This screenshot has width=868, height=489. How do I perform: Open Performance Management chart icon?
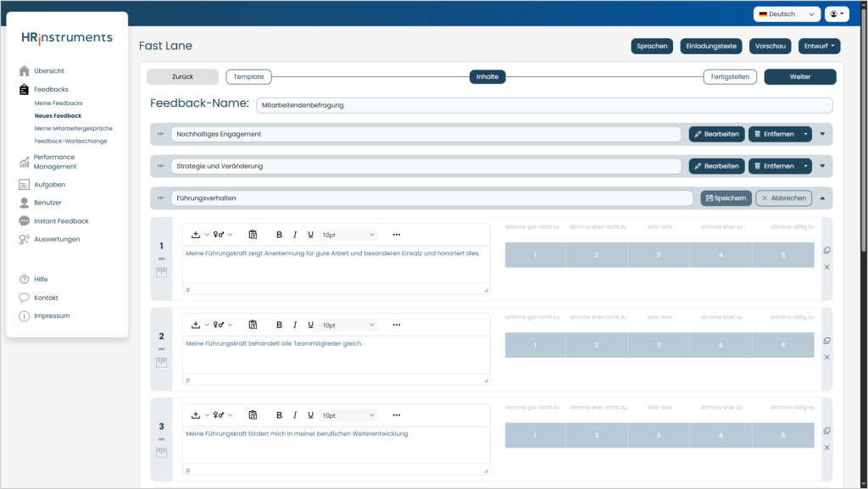[24, 162]
